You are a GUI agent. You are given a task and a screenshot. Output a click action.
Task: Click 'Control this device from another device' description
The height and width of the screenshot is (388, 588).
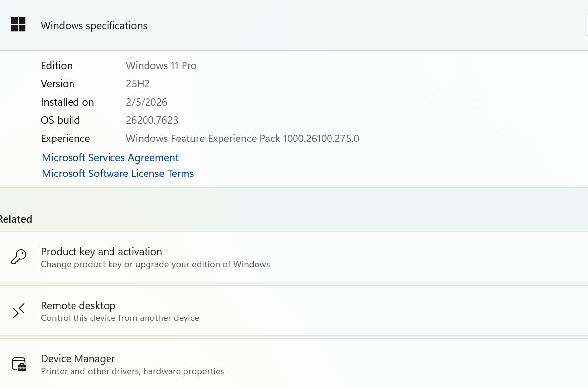pos(120,318)
